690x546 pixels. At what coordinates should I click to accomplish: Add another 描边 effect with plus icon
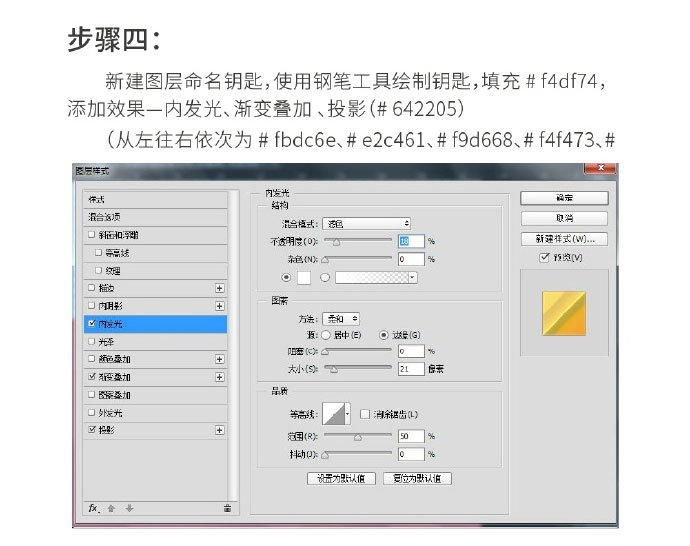coord(220,288)
